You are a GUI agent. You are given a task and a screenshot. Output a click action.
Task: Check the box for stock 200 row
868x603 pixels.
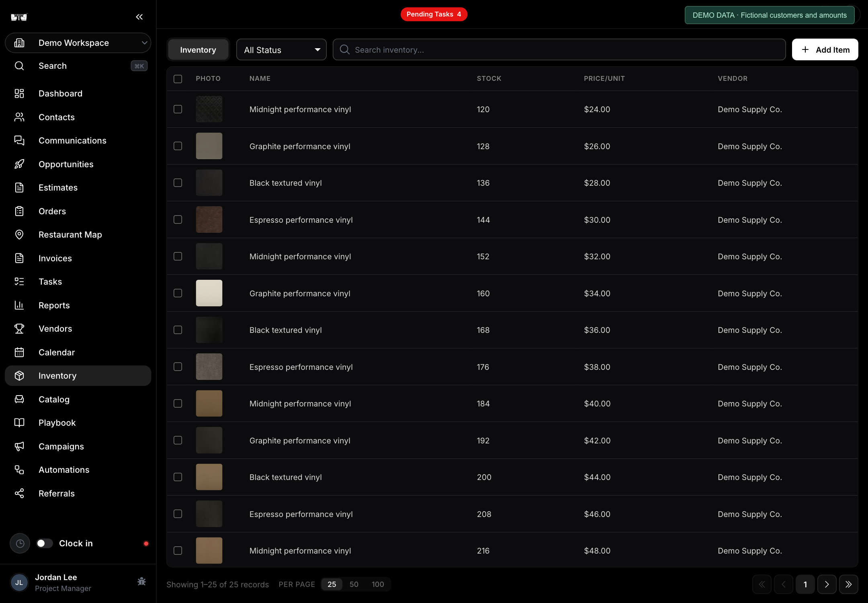tap(178, 477)
